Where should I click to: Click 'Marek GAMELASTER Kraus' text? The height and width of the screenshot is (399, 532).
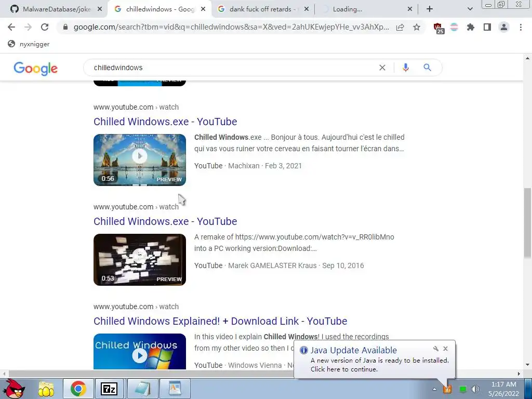pos(272,265)
